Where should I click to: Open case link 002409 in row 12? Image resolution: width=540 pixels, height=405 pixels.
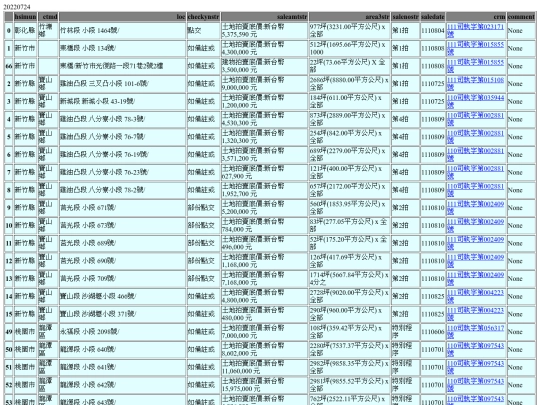pyautogui.click(x=475, y=261)
